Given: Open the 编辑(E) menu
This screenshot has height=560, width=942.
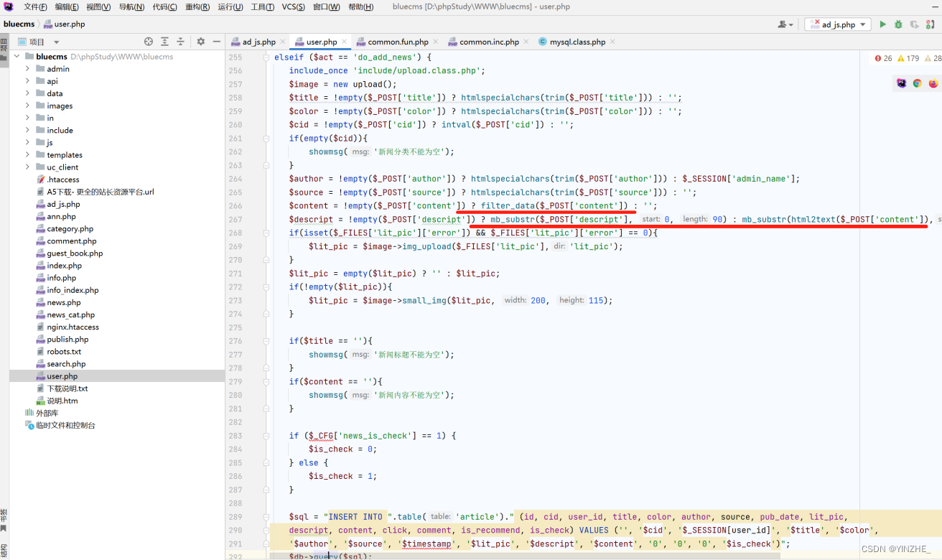Looking at the screenshot, I should click(x=67, y=6).
